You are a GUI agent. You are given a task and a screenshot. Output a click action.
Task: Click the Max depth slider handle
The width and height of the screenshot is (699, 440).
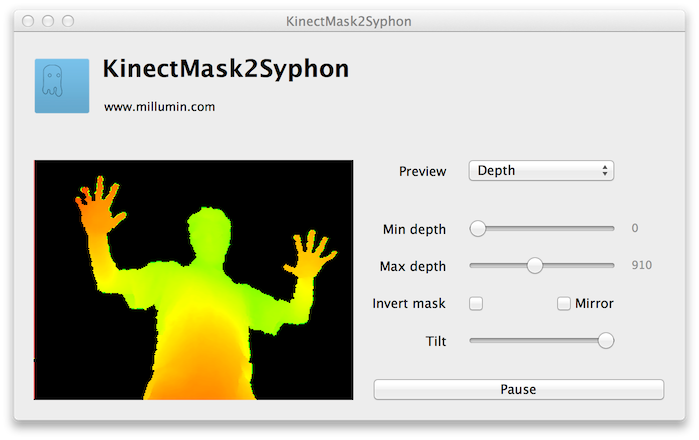535,266
